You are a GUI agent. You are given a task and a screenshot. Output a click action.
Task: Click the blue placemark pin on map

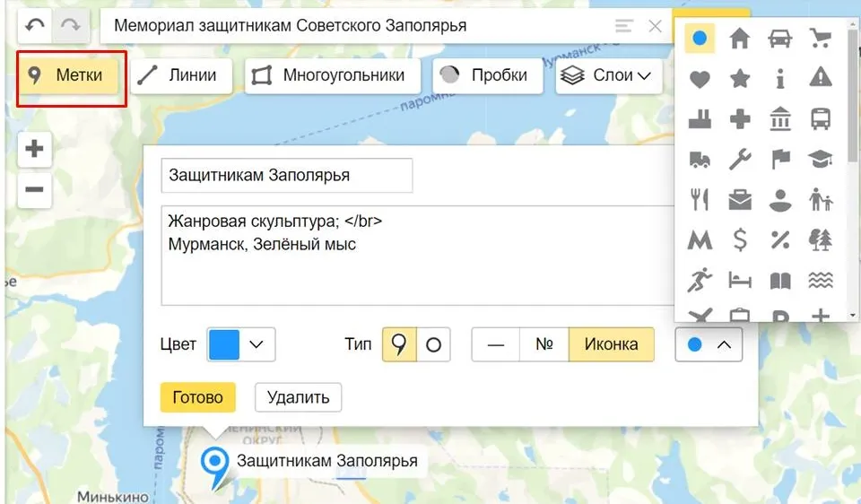point(214,467)
